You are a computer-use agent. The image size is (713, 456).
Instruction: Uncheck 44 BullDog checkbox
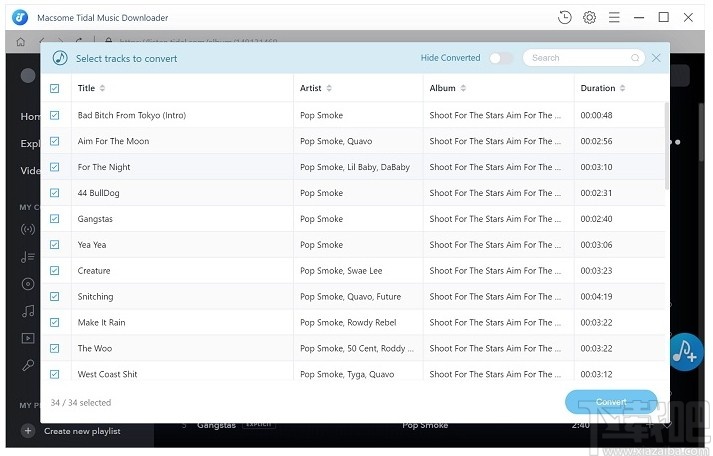click(55, 193)
